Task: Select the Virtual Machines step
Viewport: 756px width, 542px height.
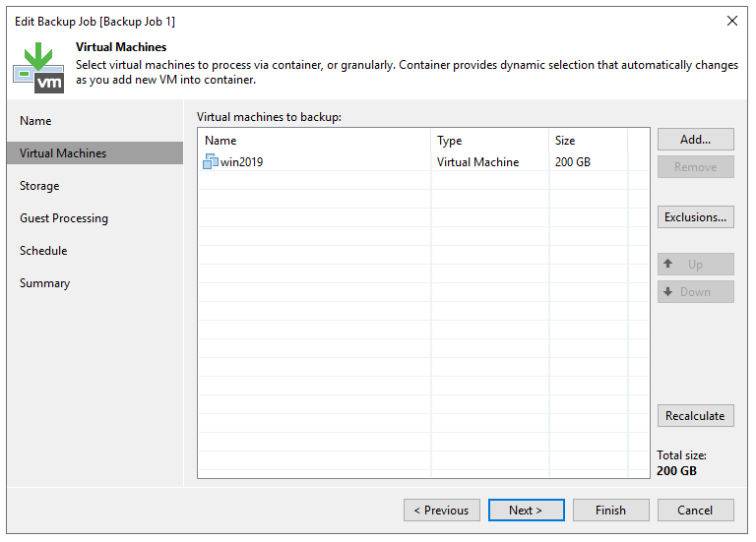Action: click(x=63, y=153)
